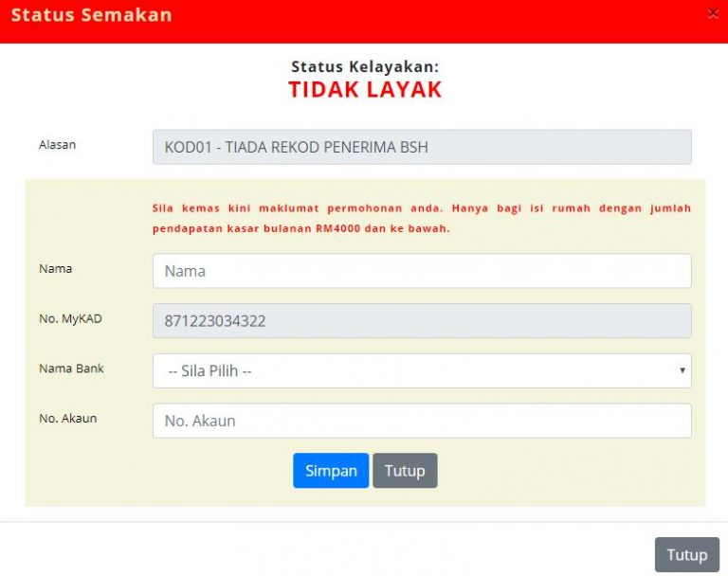Click the Tutup button beside Simpan
The image size is (728, 576).
coord(405,471)
